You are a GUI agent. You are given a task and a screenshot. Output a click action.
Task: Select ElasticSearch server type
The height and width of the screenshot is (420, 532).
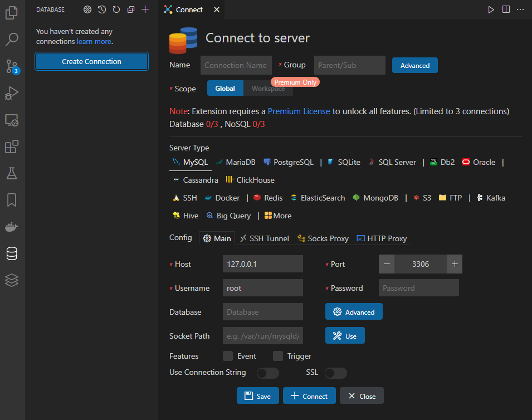pyautogui.click(x=318, y=198)
